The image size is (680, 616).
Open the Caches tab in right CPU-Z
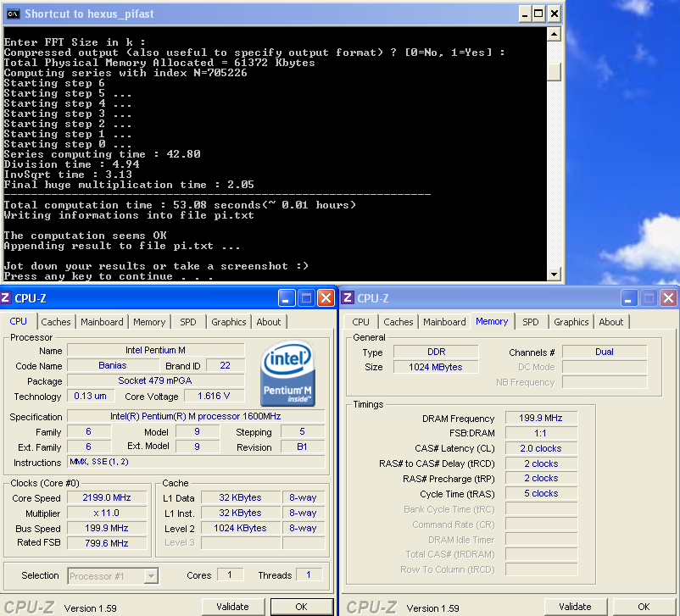pyautogui.click(x=399, y=322)
